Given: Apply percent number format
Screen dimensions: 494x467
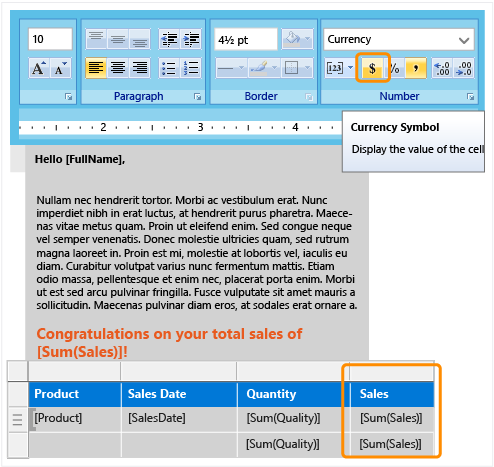Looking at the screenshot, I should tap(394, 68).
